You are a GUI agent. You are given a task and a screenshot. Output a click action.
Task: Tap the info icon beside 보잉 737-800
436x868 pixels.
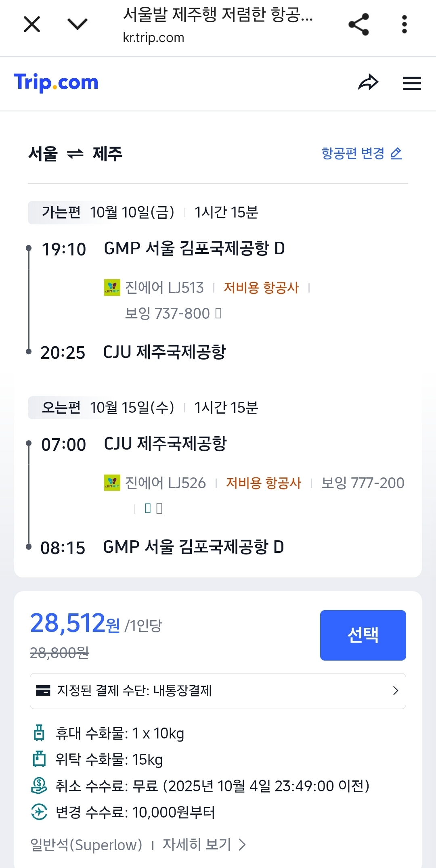(218, 313)
